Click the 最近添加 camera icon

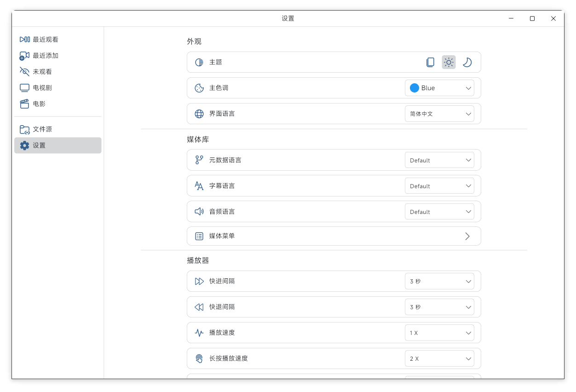point(24,56)
